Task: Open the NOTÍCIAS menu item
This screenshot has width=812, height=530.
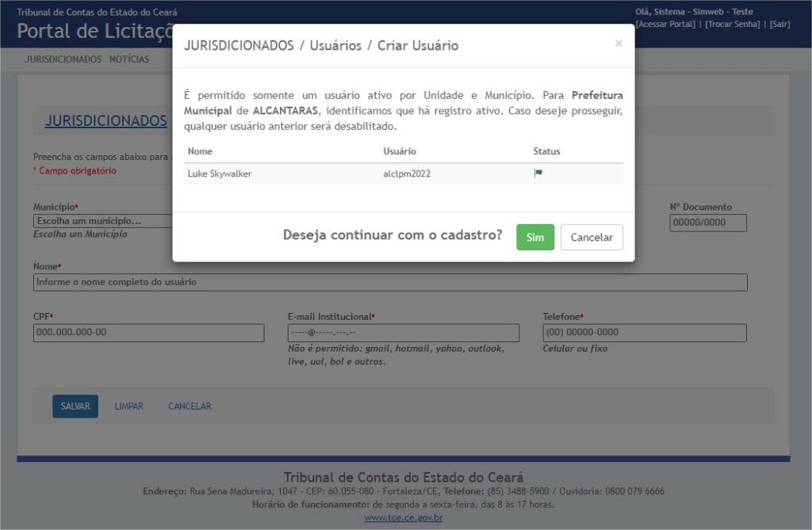Action: tap(129, 59)
